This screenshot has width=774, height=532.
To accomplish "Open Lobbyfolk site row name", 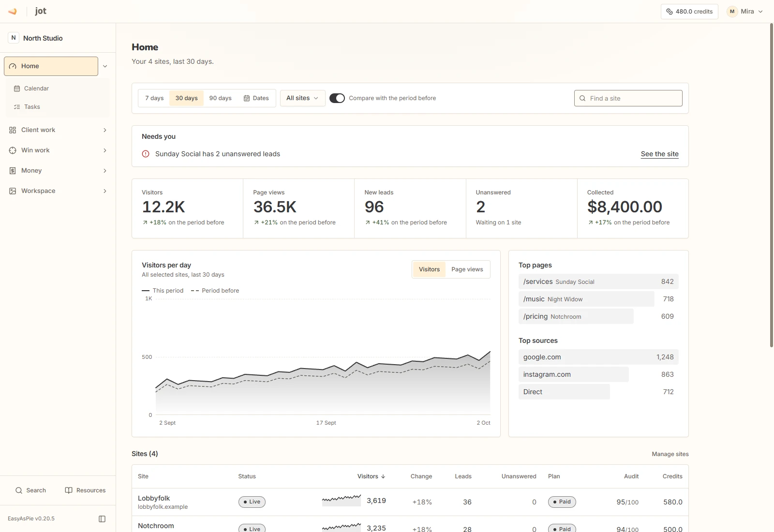I will 154,498.
